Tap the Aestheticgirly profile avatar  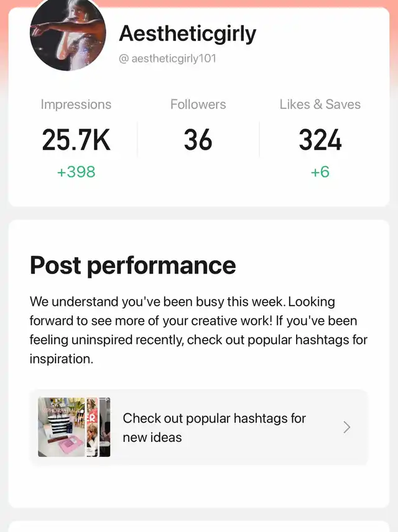click(68, 34)
